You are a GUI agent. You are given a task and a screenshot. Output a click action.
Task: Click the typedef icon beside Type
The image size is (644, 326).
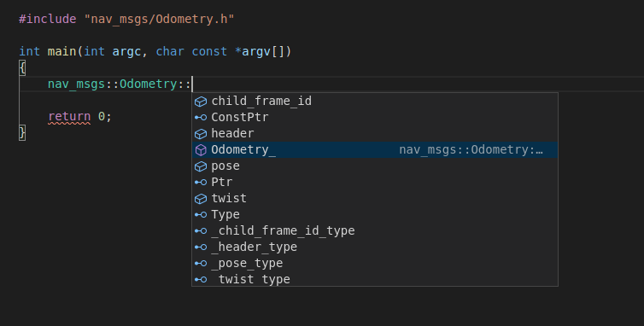(x=201, y=215)
